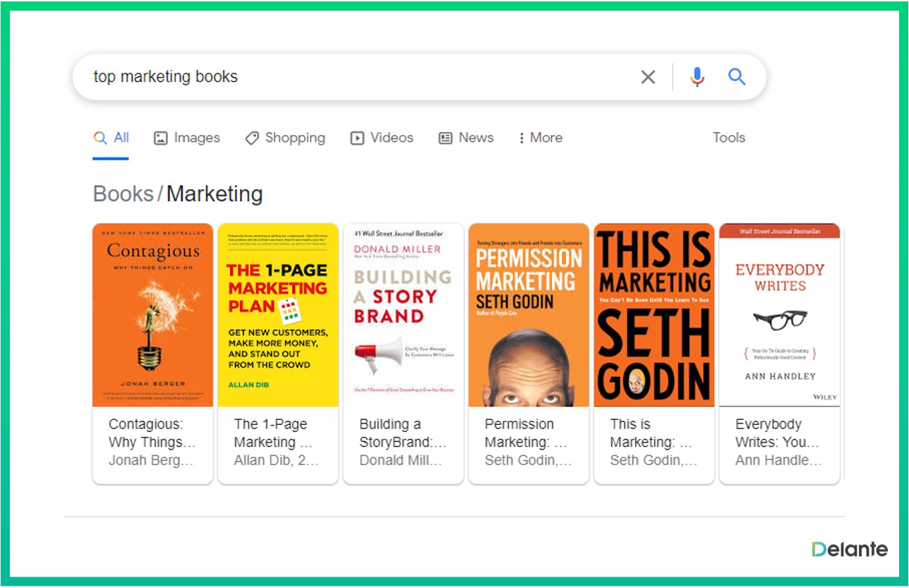This screenshot has height=588, width=909.
Task: Open the Videos results tab
Action: 382,138
